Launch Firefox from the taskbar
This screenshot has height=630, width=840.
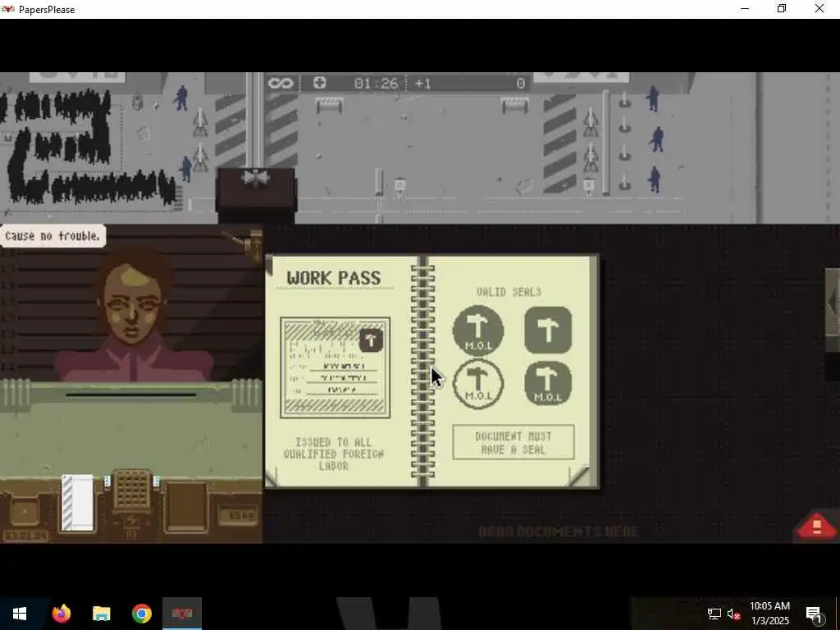pyautogui.click(x=62, y=614)
